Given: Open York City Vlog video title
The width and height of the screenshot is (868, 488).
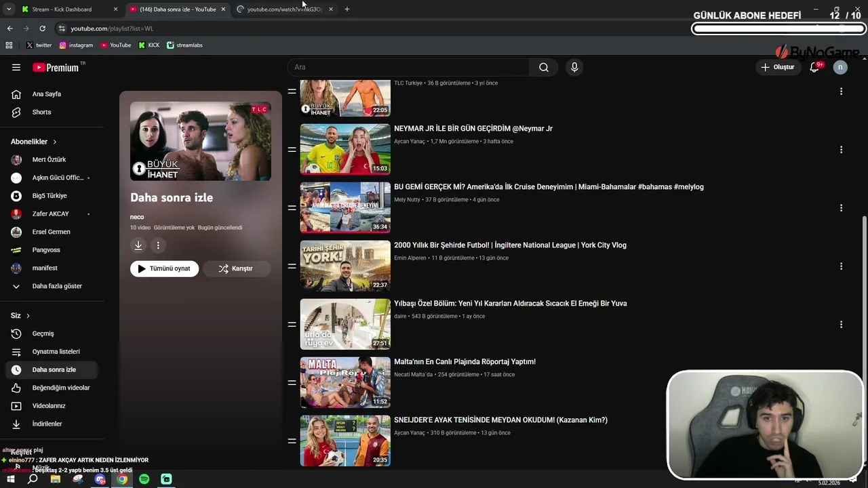Looking at the screenshot, I should (x=510, y=245).
